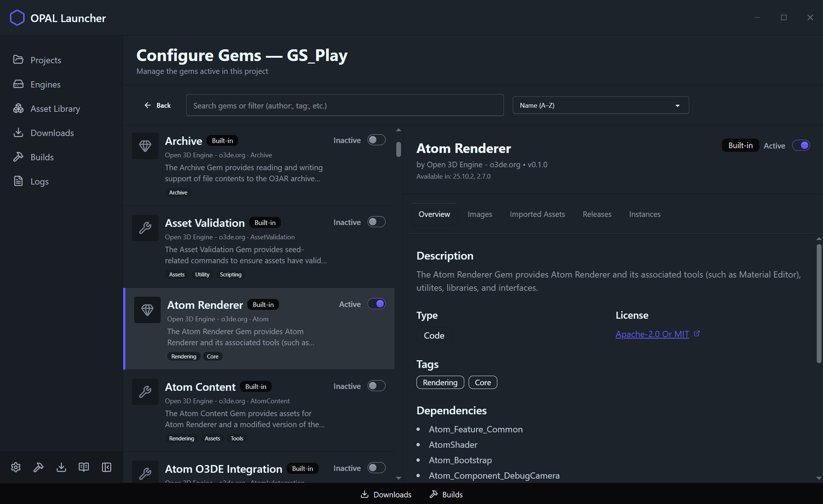
Task: Toggle the Archive gem active switch
Action: pyautogui.click(x=377, y=140)
